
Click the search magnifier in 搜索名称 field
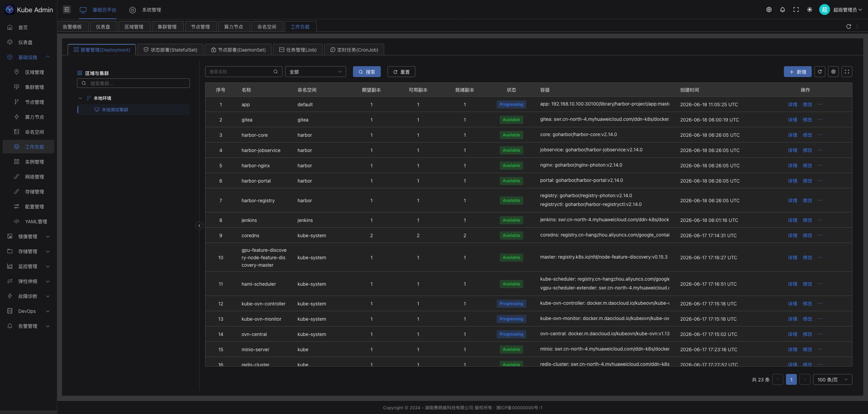276,72
